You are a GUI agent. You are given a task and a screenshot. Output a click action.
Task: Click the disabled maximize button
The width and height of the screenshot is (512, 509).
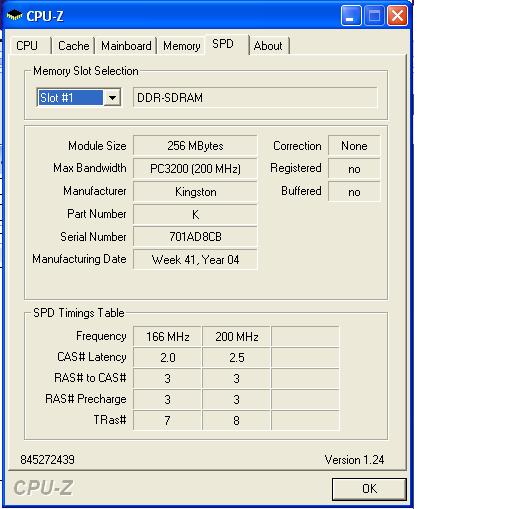point(374,16)
